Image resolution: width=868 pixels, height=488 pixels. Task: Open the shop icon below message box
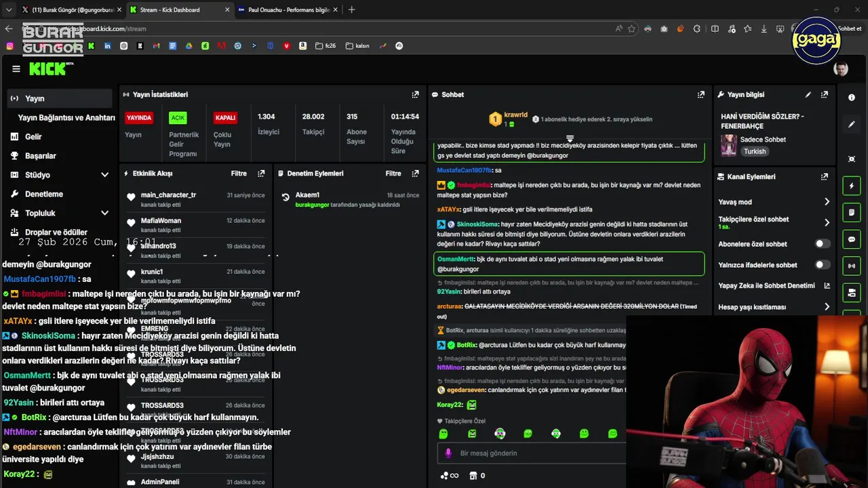click(473, 476)
